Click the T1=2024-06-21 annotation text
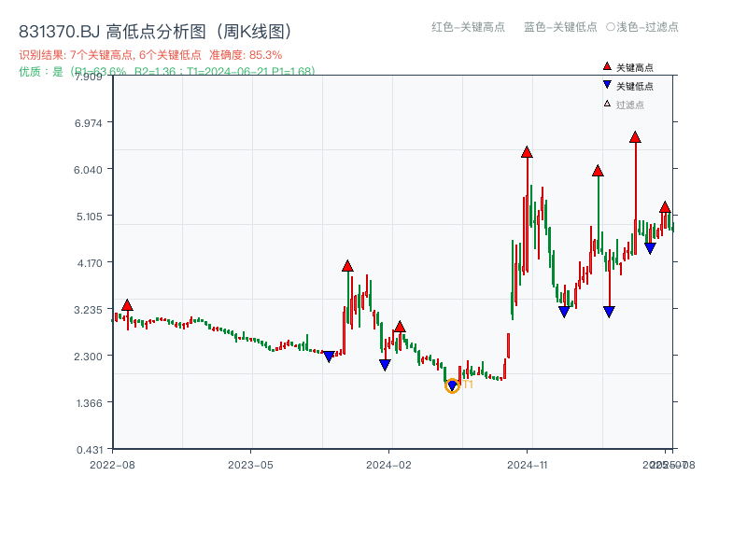This screenshot has width=747, height=560. [245, 72]
